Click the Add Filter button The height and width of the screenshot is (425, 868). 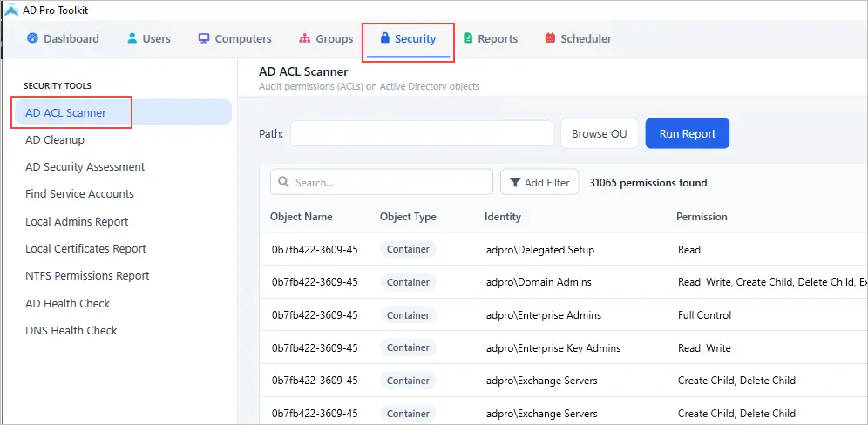pos(539,182)
